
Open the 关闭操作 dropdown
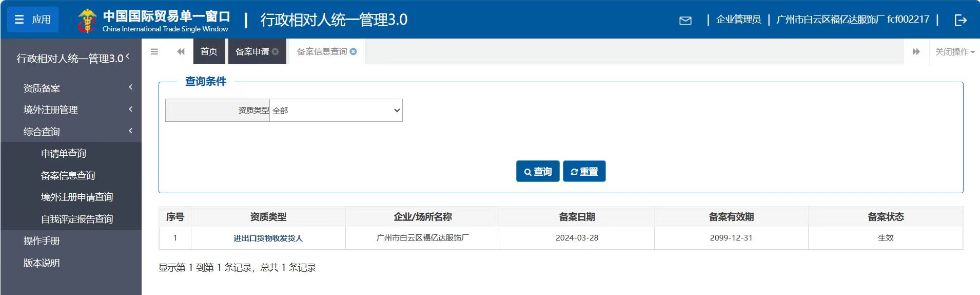(955, 51)
